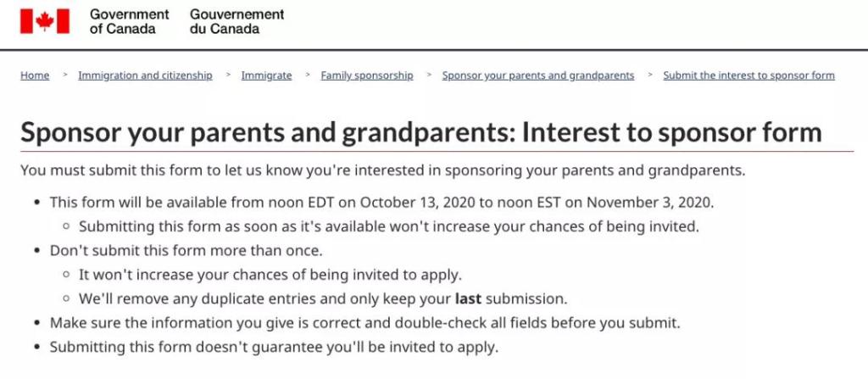This screenshot has width=868, height=379.
Task: Click the "doesn't guarantee you'll be invited" bullet
Action: tap(274, 347)
